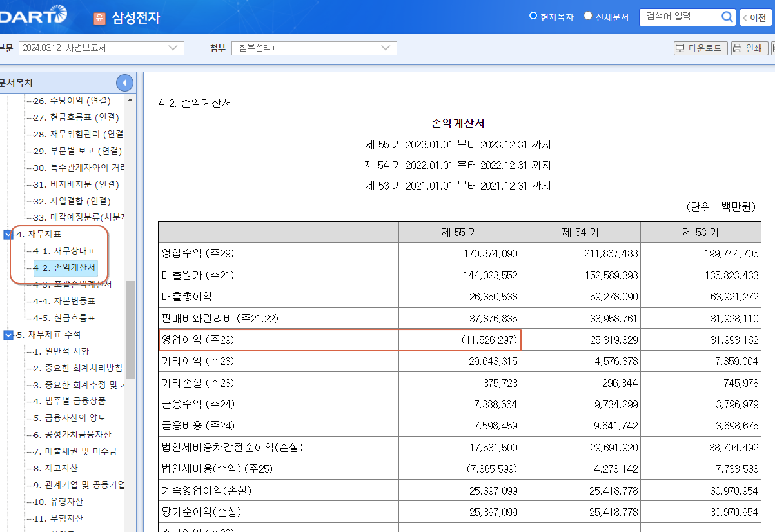Open 7. 매출채권 및 미수금 tree item

point(75,452)
